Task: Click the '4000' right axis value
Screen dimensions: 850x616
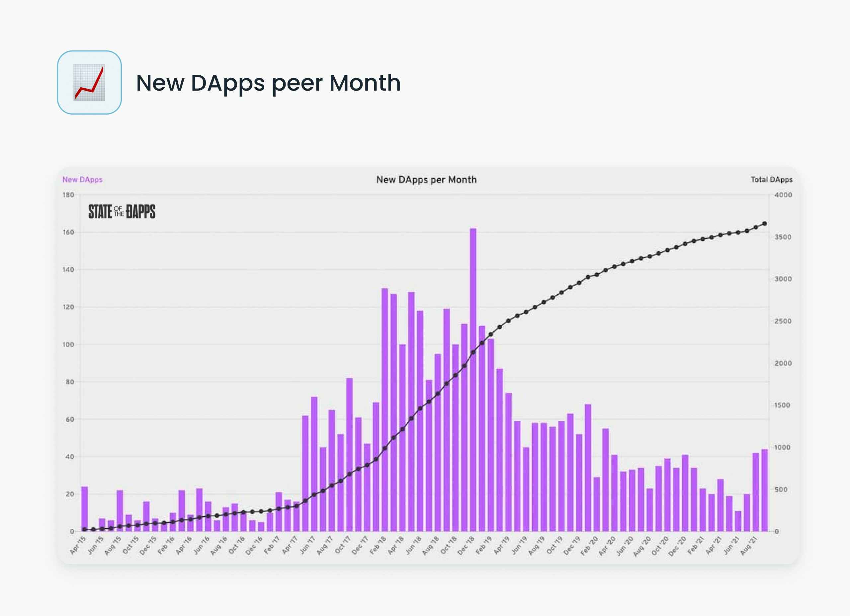Action: (783, 195)
